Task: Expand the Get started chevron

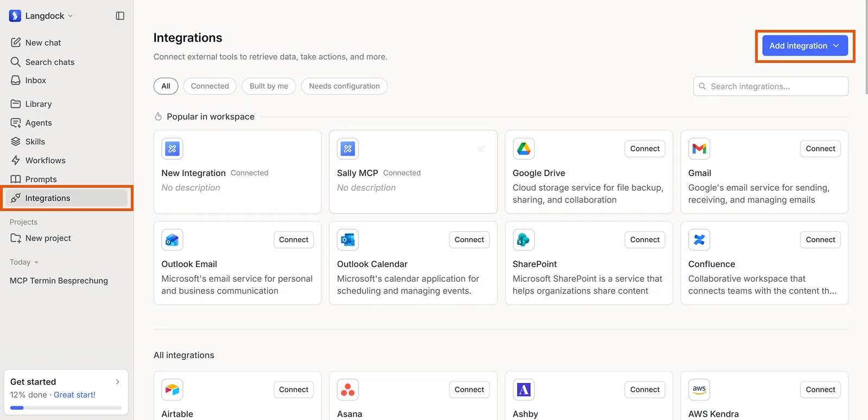Action: (118, 382)
